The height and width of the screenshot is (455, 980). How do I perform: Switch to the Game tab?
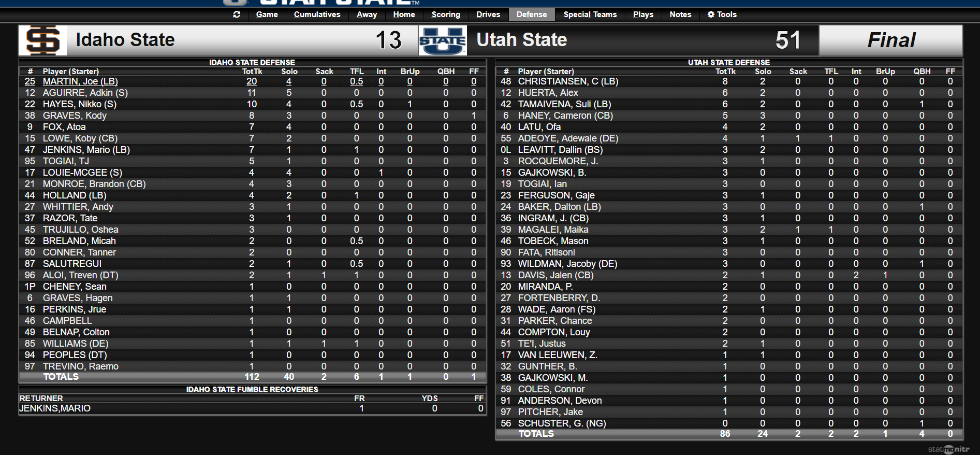[267, 15]
